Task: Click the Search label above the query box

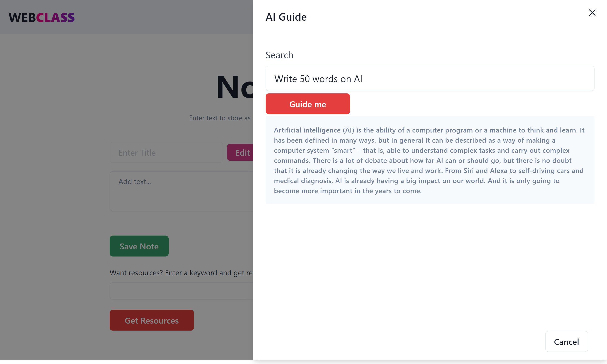Action: pos(279,55)
